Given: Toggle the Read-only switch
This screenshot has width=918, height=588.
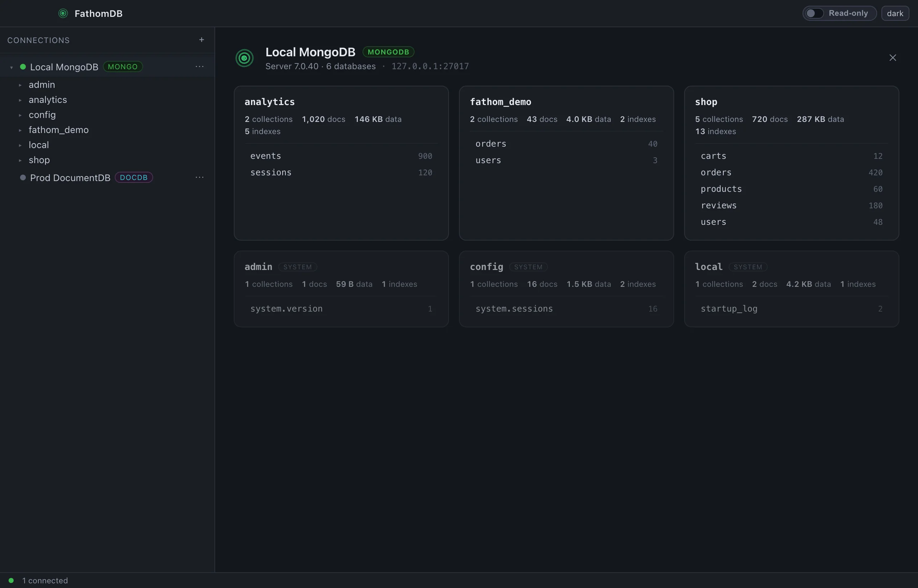Looking at the screenshot, I should [x=814, y=13].
